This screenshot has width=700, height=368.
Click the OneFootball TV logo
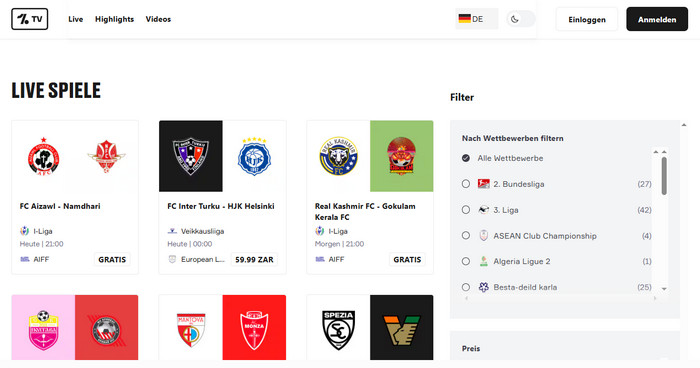[29, 19]
